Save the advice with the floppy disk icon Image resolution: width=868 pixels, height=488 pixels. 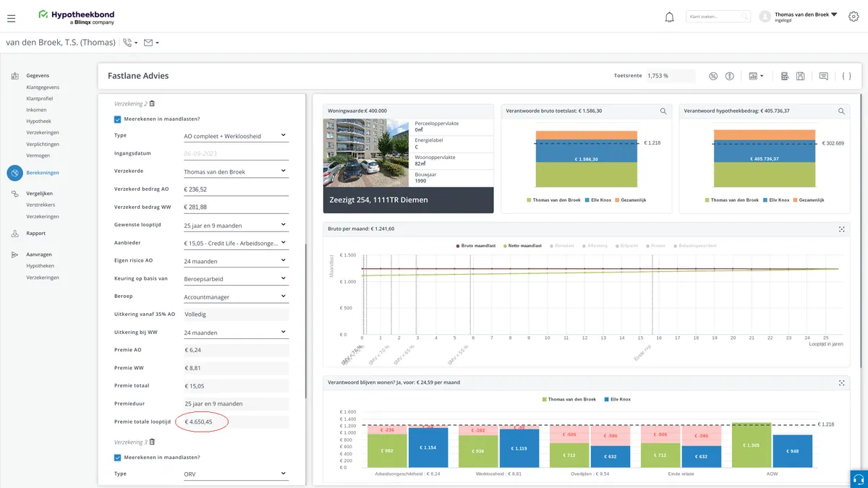click(801, 76)
